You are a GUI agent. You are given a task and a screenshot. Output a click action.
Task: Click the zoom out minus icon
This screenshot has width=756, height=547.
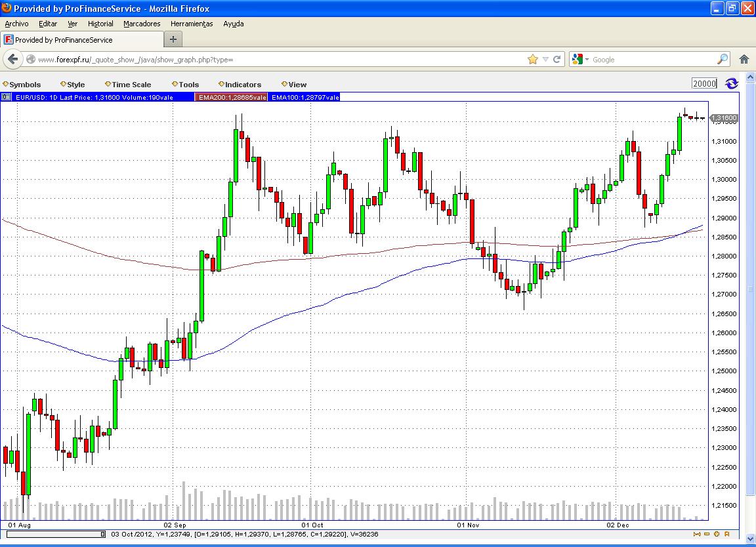707,534
